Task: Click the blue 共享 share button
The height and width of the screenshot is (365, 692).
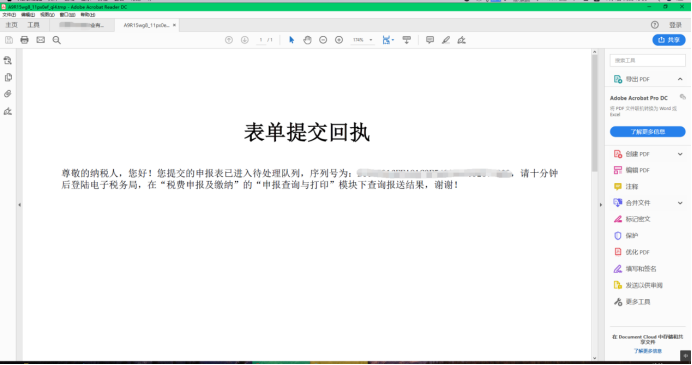Action: (669, 40)
